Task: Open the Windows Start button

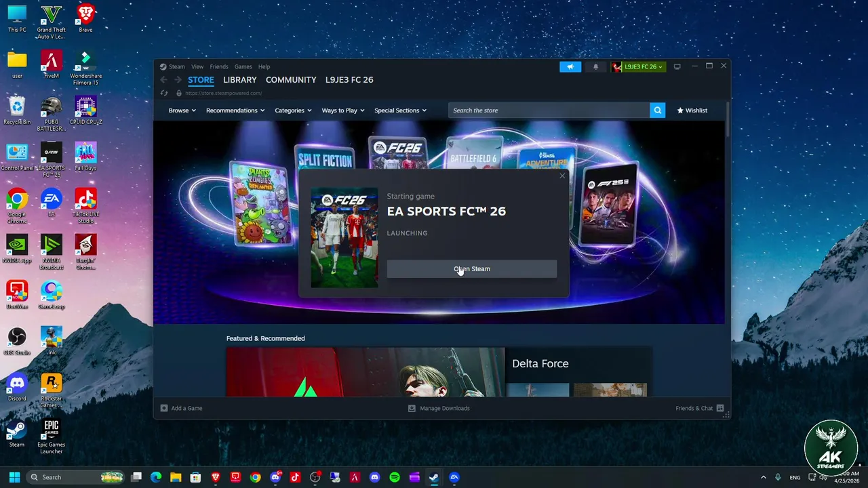Action: pos(14,477)
